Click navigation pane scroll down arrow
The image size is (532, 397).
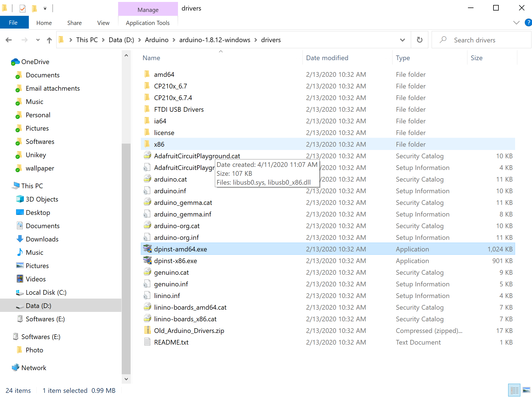click(x=126, y=379)
